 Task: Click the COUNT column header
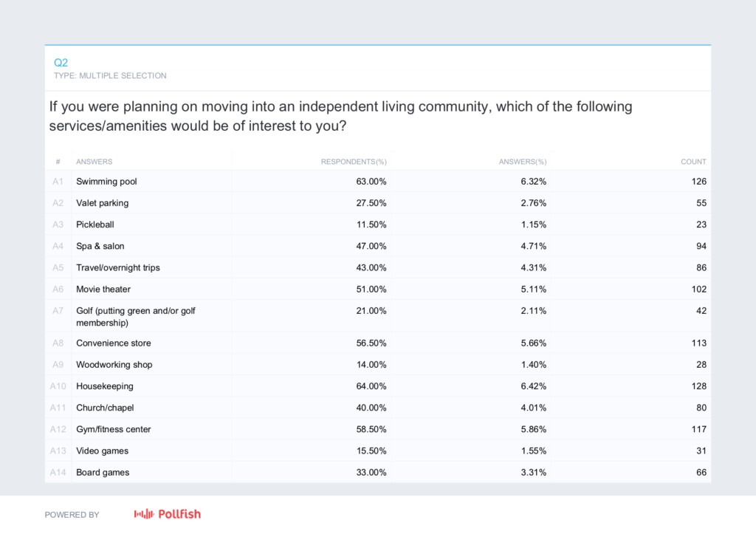tap(693, 162)
